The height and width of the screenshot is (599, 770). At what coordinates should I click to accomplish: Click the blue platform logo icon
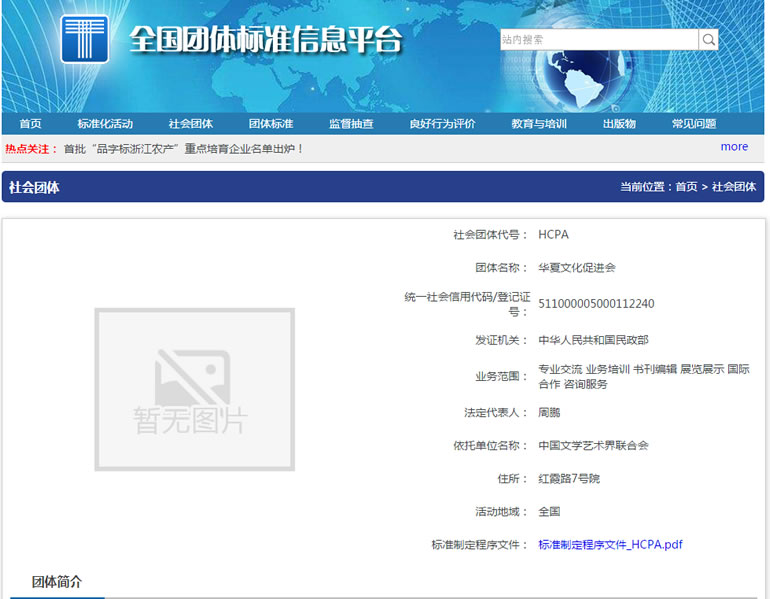point(84,39)
